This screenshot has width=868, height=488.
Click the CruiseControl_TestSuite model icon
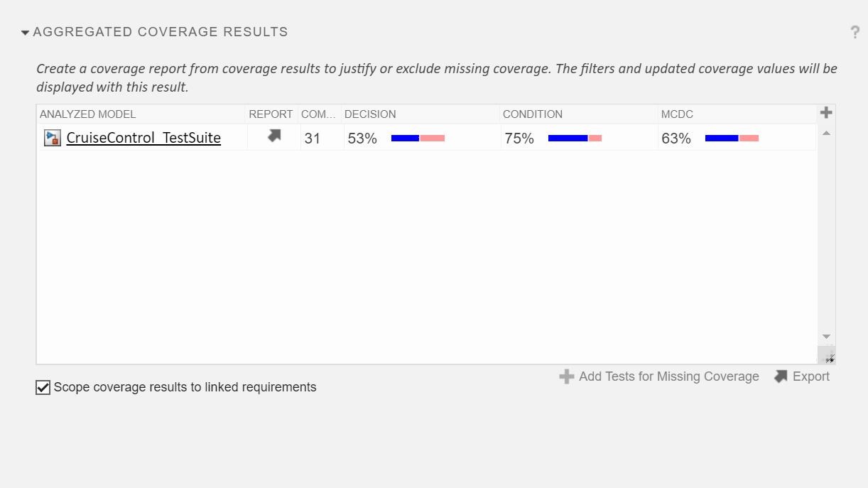51,137
